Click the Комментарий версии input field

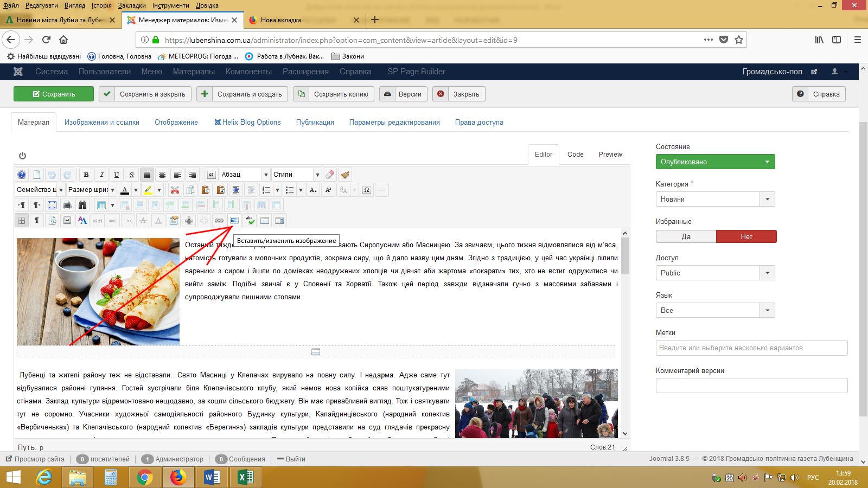tap(752, 386)
